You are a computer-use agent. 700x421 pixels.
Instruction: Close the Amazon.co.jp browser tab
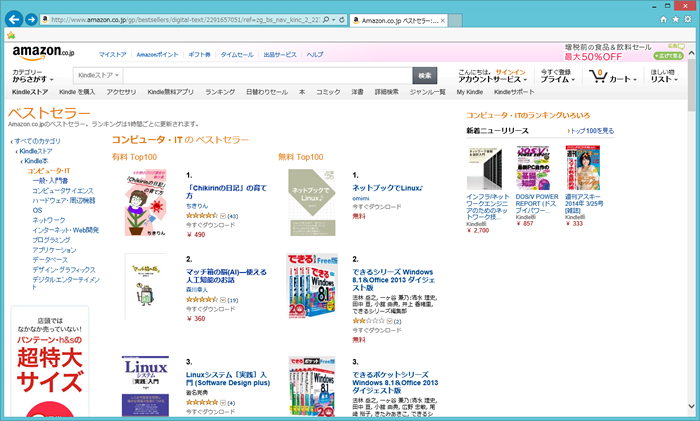(442, 21)
